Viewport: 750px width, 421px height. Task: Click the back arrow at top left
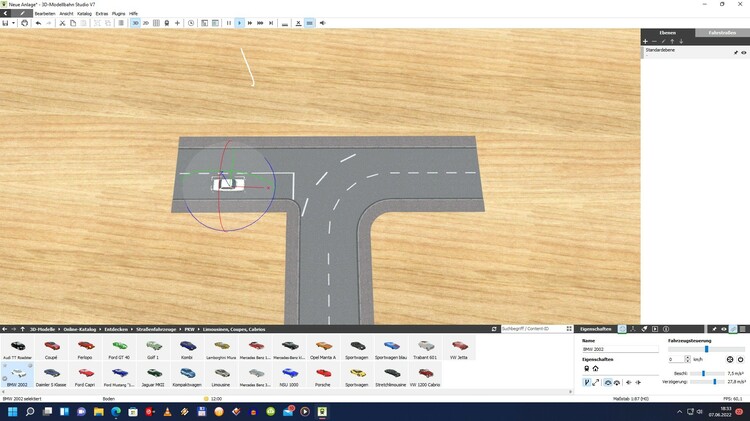click(6, 13)
